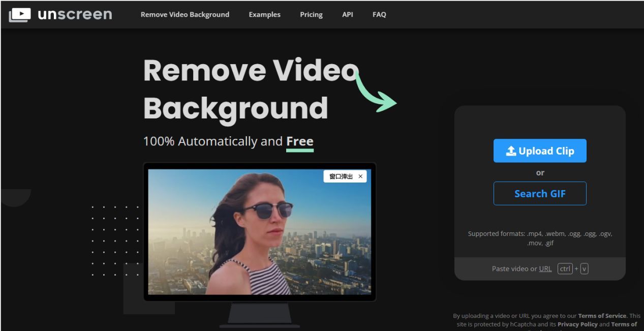Open the hCaptcha Privacy Policy link
Image resolution: width=644 pixels, height=331 pixels.
[x=577, y=324]
